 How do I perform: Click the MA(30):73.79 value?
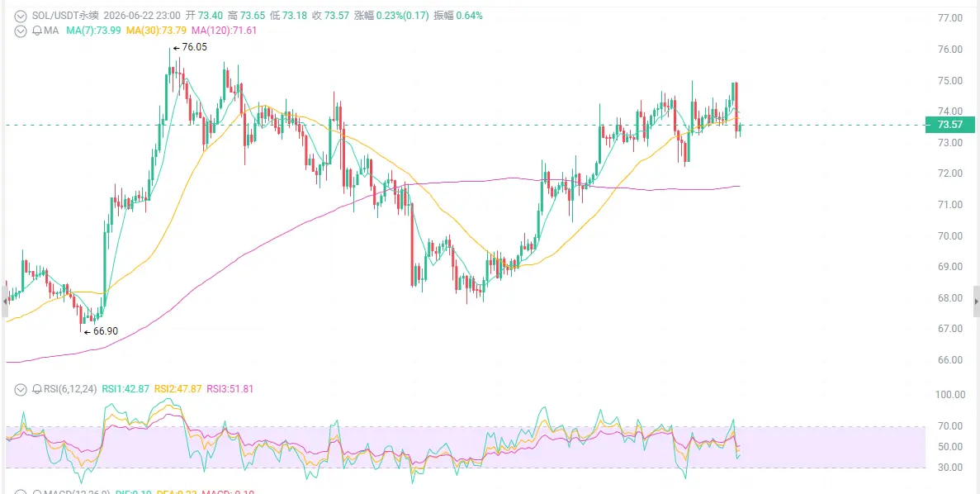(x=156, y=30)
